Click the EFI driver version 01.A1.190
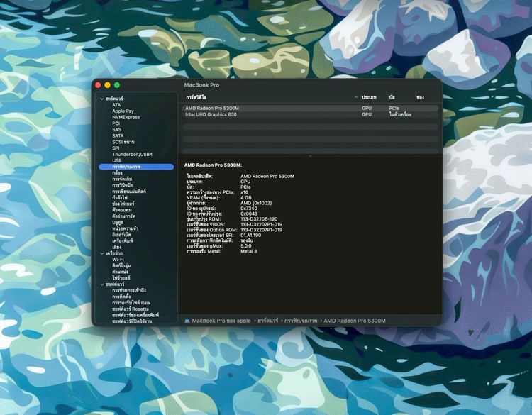The width and height of the screenshot is (532, 415). (250, 235)
